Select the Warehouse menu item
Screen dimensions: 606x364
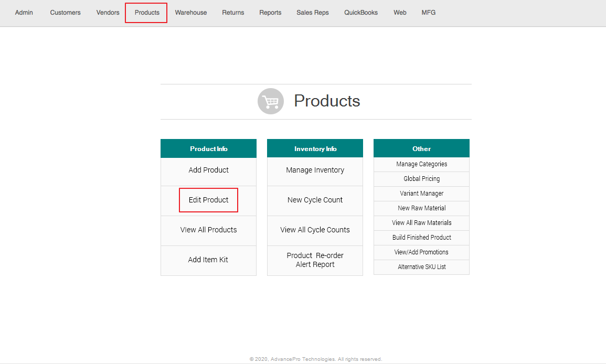click(x=191, y=13)
